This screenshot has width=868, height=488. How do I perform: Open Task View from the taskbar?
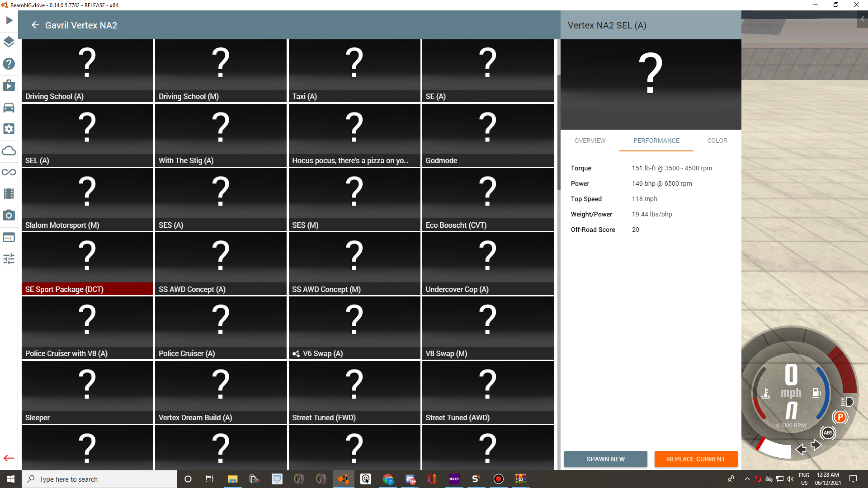(x=209, y=479)
